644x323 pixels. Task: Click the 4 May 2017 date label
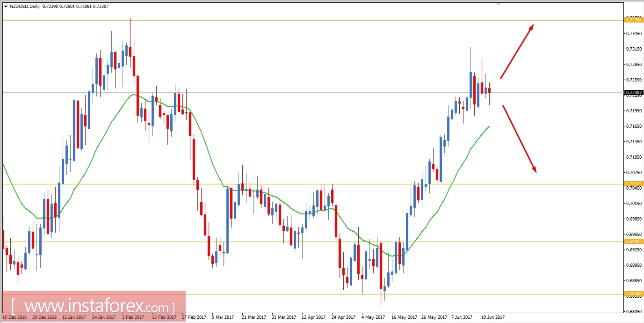pyautogui.click(x=373, y=316)
